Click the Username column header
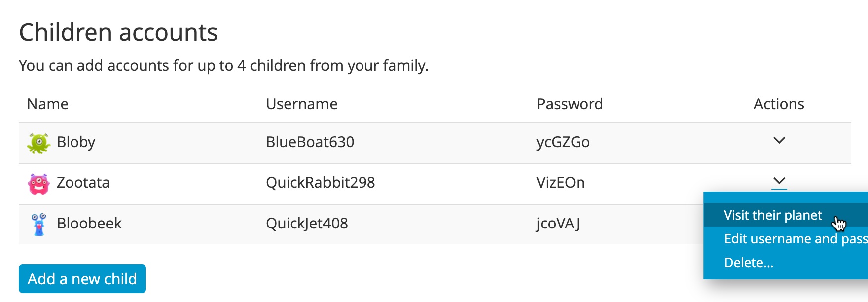868x302 pixels. pyautogui.click(x=301, y=104)
